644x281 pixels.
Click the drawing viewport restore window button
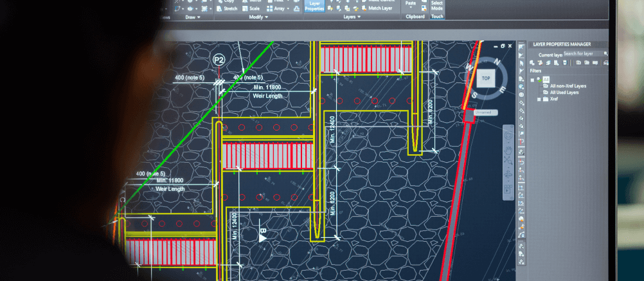pyautogui.click(x=503, y=46)
